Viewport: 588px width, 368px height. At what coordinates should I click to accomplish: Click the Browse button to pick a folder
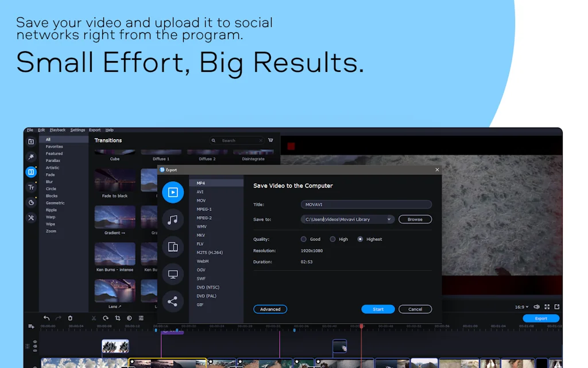click(x=415, y=219)
